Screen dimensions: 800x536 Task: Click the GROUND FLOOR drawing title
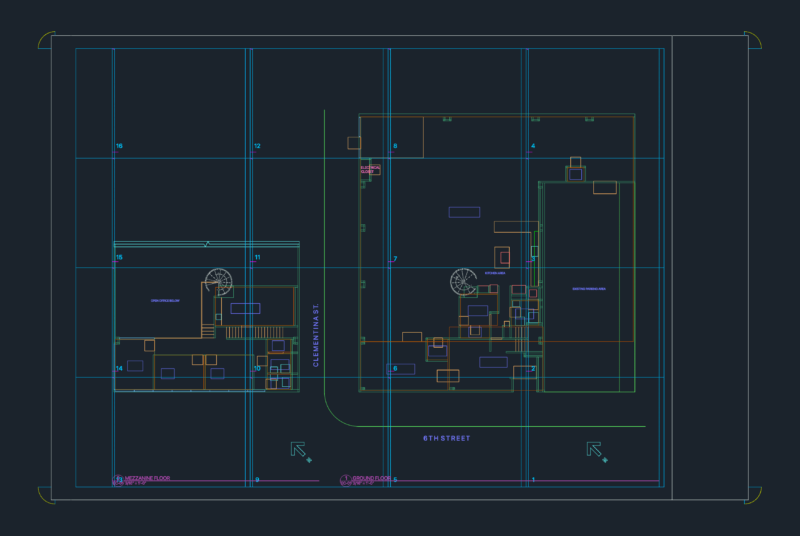coord(371,478)
